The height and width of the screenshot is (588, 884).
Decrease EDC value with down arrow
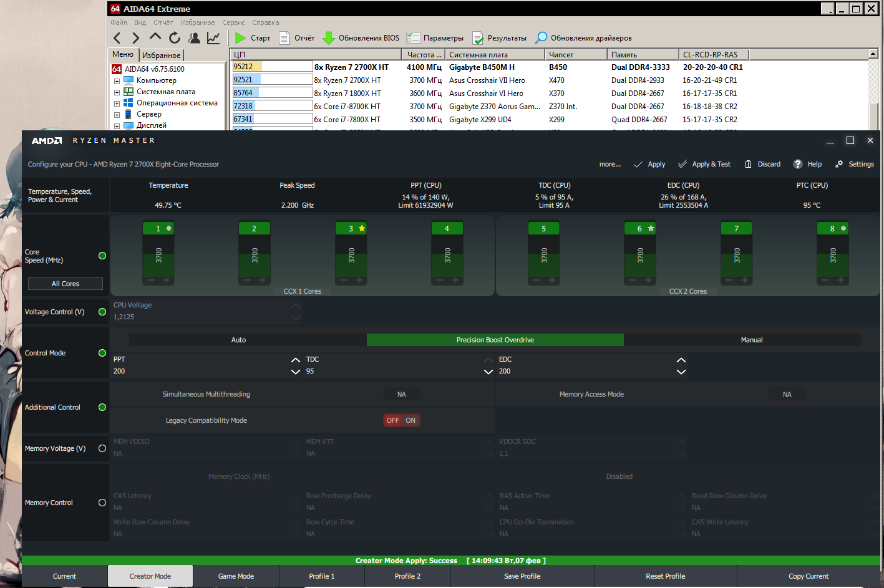pyautogui.click(x=681, y=372)
